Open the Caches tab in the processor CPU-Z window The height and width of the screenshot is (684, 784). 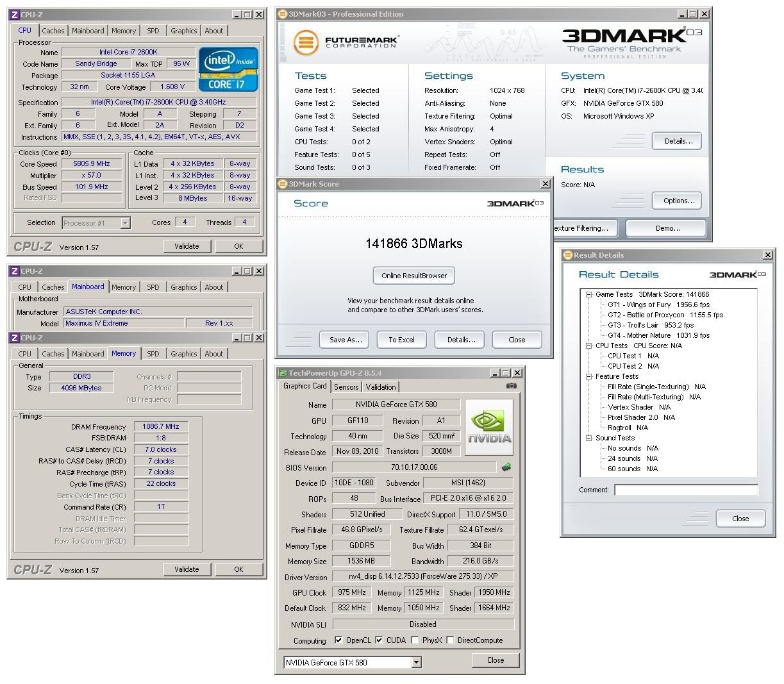(53, 31)
